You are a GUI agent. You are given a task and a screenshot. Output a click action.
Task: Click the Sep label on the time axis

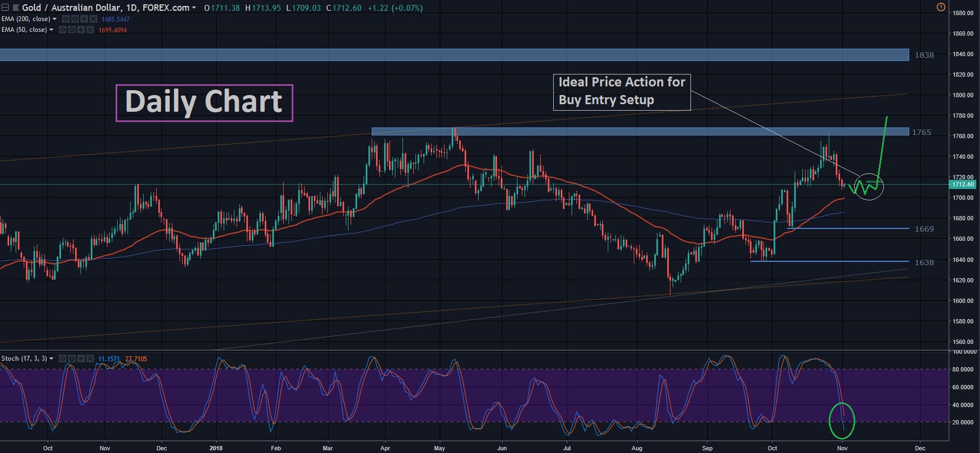[707, 448]
